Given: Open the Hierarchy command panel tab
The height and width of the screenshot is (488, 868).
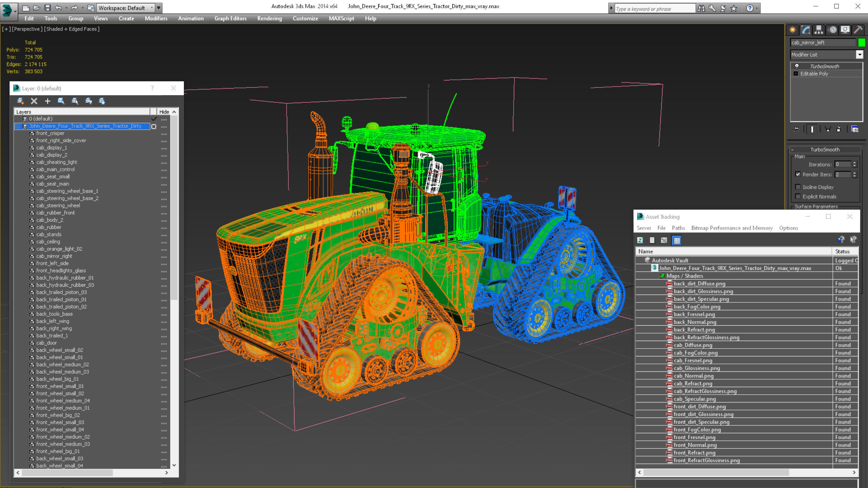Looking at the screenshot, I should point(819,30).
